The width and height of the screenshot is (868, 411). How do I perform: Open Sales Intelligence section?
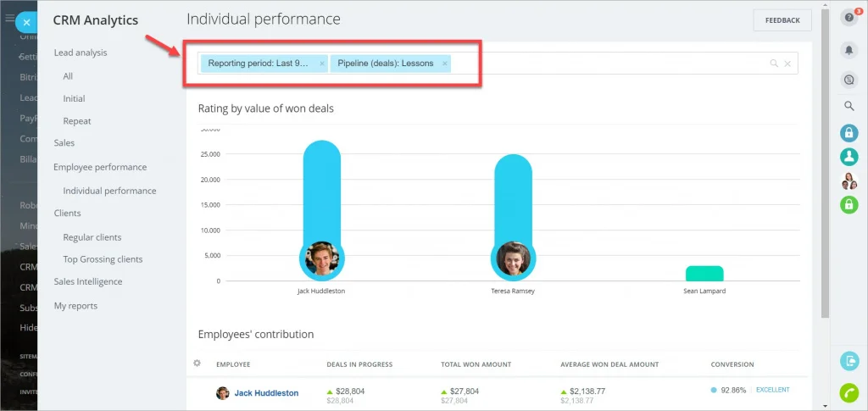[88, 281]
